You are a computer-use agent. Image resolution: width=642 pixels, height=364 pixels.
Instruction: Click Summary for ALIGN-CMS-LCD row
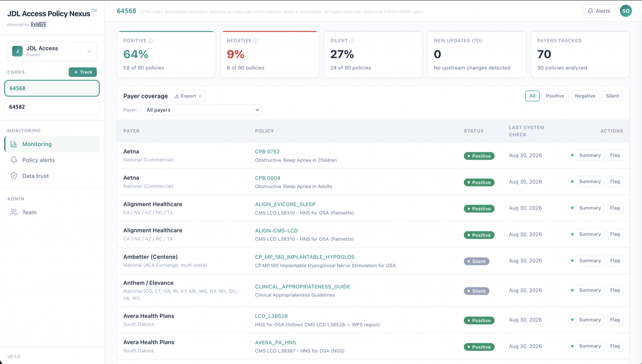point(590,234)
